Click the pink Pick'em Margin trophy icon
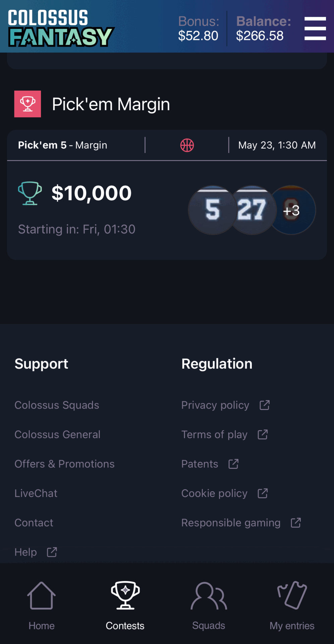The image size is (334, 644). [x=27, y=104]
